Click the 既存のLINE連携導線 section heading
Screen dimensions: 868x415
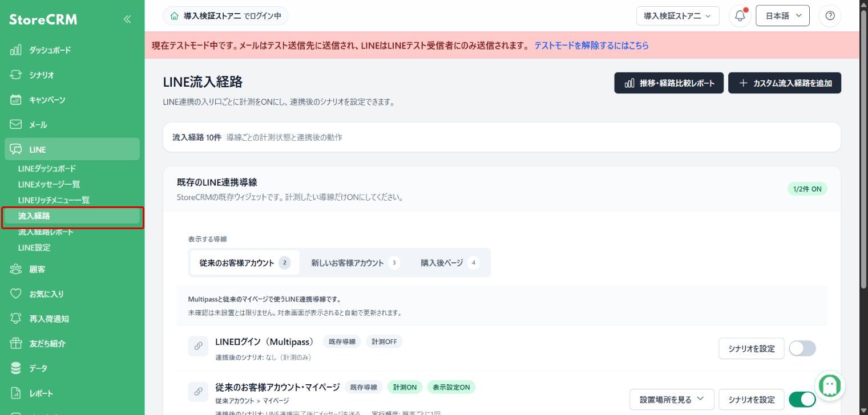tap(217, 182)
